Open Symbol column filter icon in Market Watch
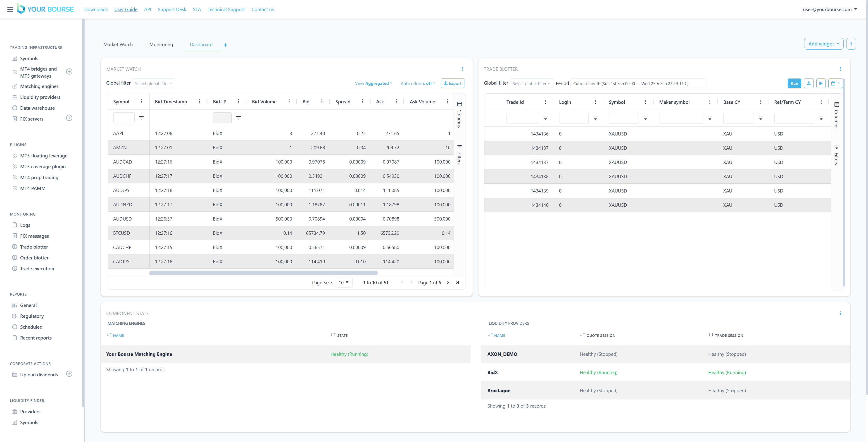 pyautogui.click(x=142, y=118)
